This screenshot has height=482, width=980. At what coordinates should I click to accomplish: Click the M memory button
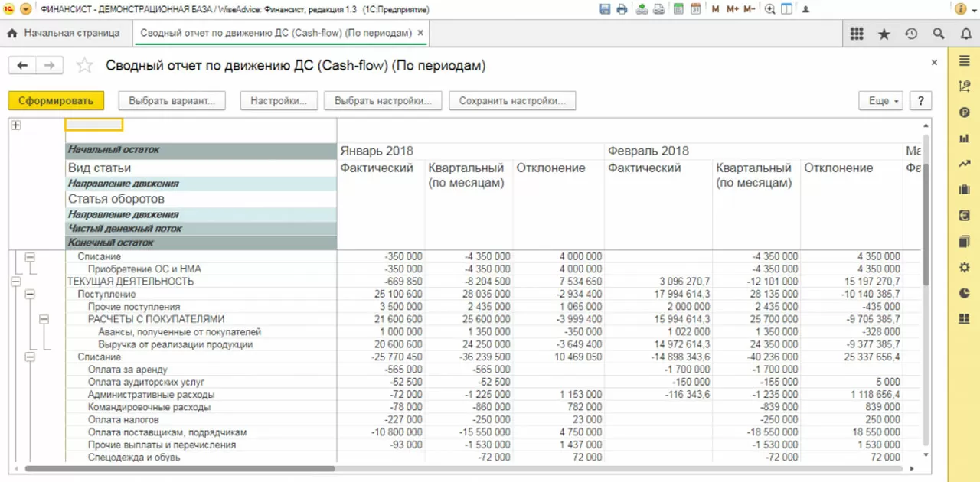(715, 9)
